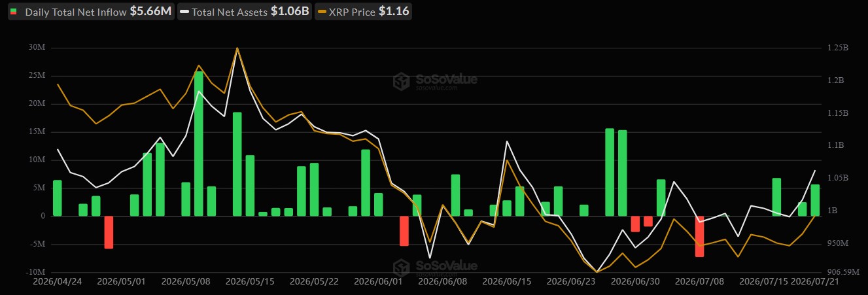The width and height of the screenshot is (868, 295).
Task: Click the 15M left axis label
Action: point(36,132)
